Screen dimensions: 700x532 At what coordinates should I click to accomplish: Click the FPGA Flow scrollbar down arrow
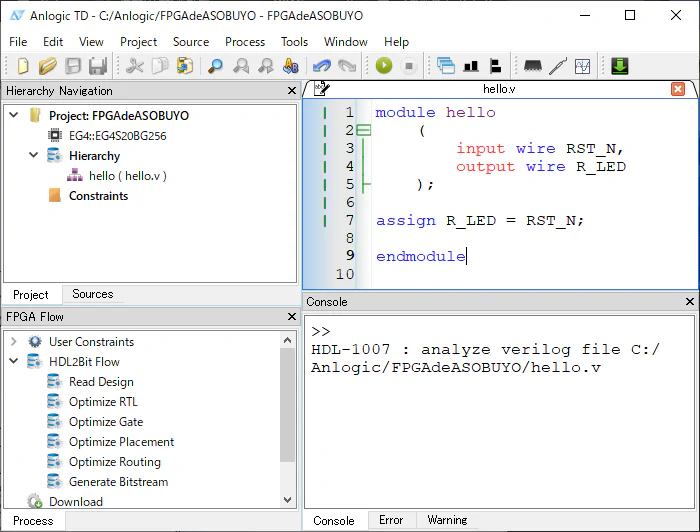289,500
